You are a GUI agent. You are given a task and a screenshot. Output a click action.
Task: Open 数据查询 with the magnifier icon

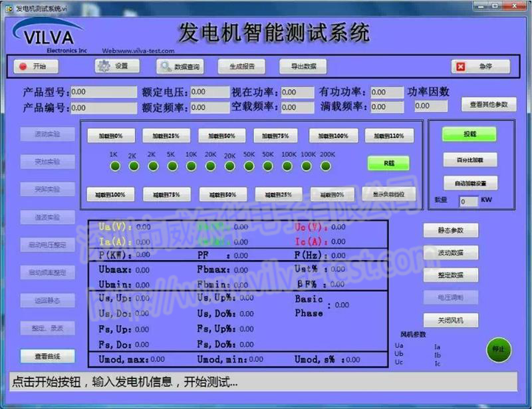click(x=180, y=67)
